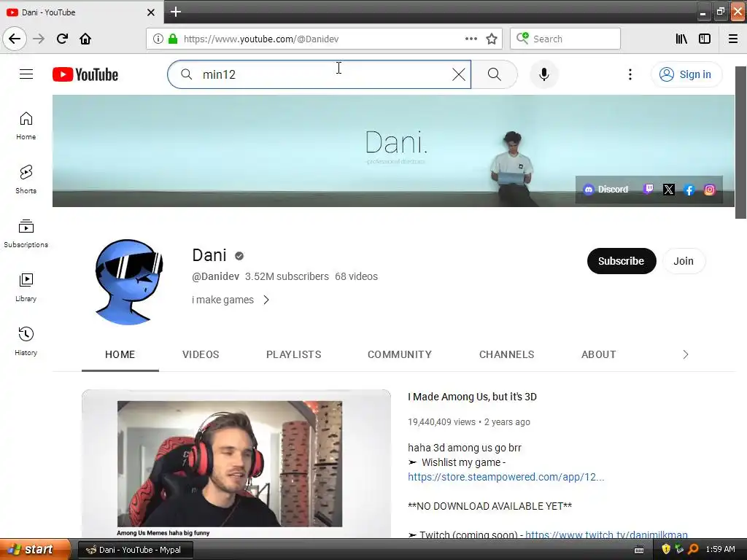
Task: Click the Join membership button
Action: pos(683,261)
